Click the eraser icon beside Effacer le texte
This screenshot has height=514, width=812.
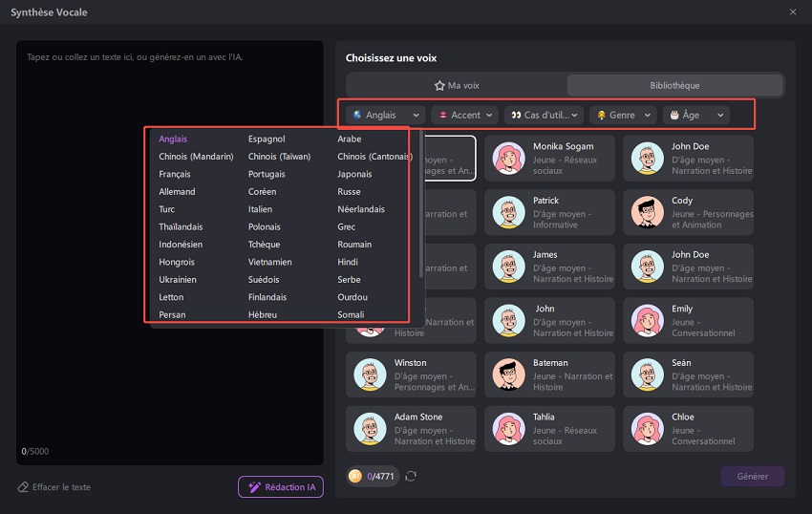click(x=23, y=487)
